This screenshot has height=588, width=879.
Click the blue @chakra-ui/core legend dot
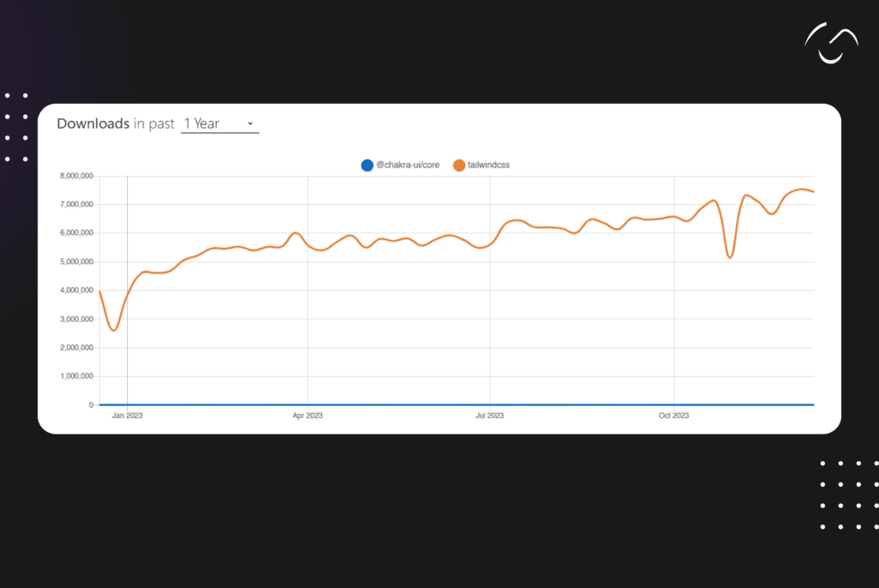367,165
